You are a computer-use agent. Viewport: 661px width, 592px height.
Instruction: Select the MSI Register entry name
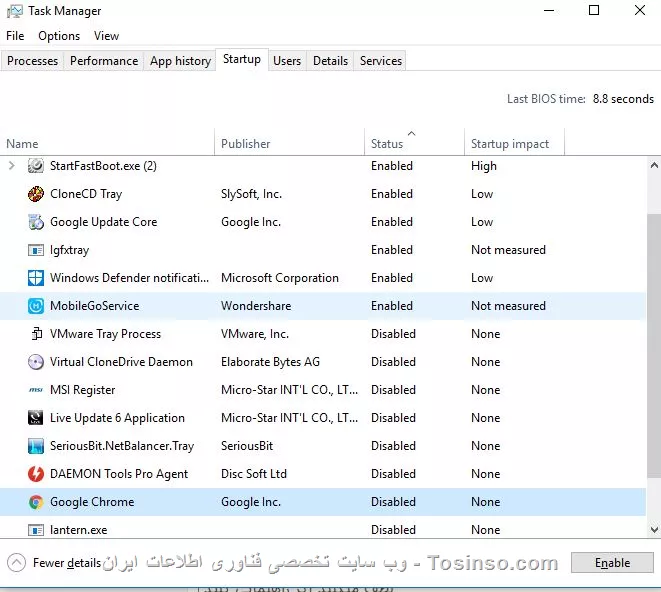point(82,390)
